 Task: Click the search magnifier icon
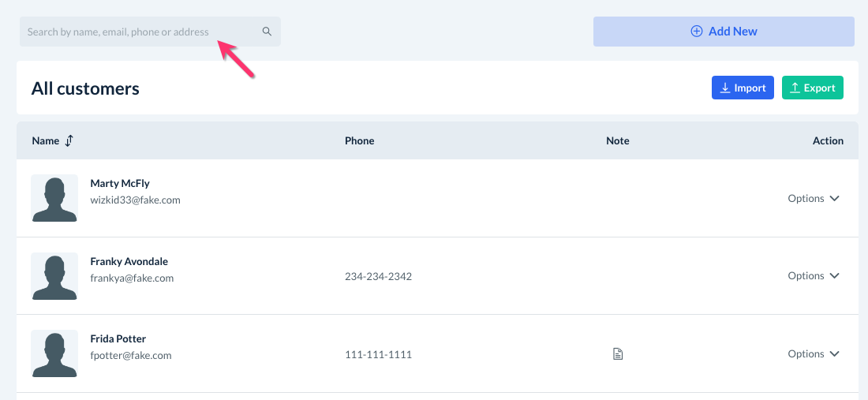[x=267, y=32]
